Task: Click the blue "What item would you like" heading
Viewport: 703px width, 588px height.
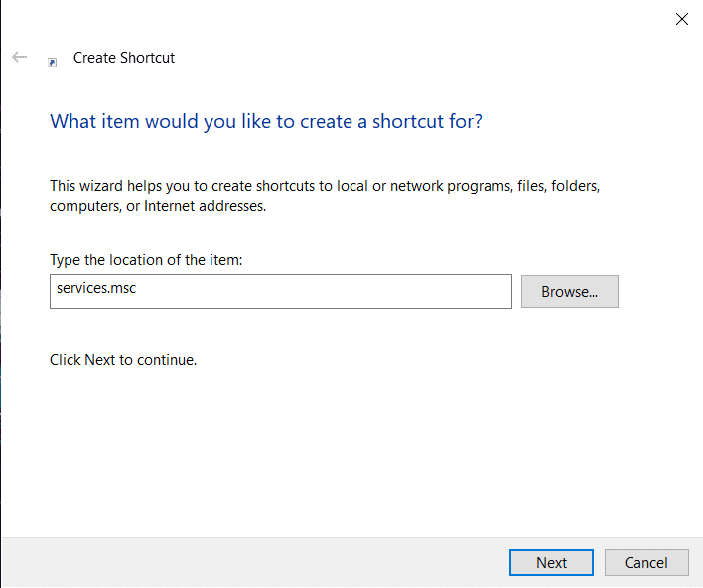Action: [266, 122]
